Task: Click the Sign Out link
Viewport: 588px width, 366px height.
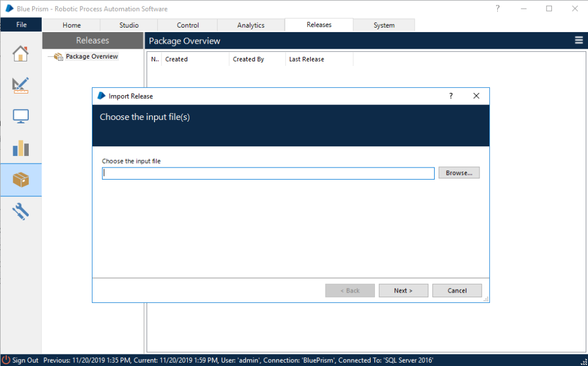Action: click(25, 360)
